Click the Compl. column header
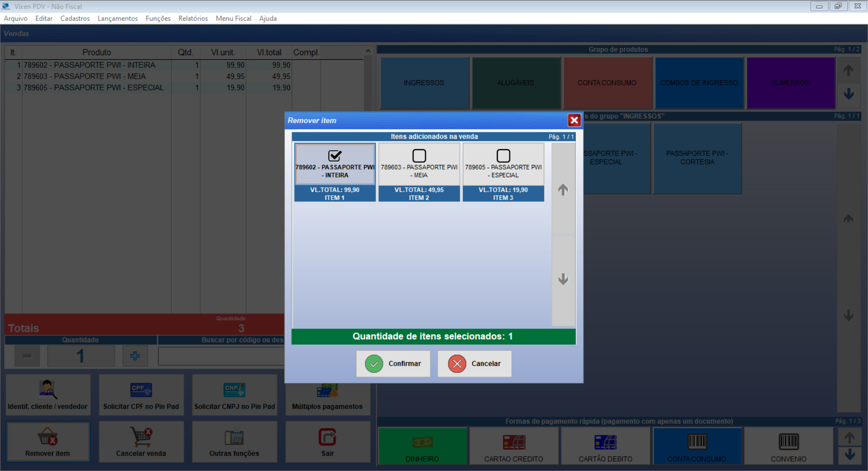868x471 pixels. pyautogui.click(x=306, y=52)
